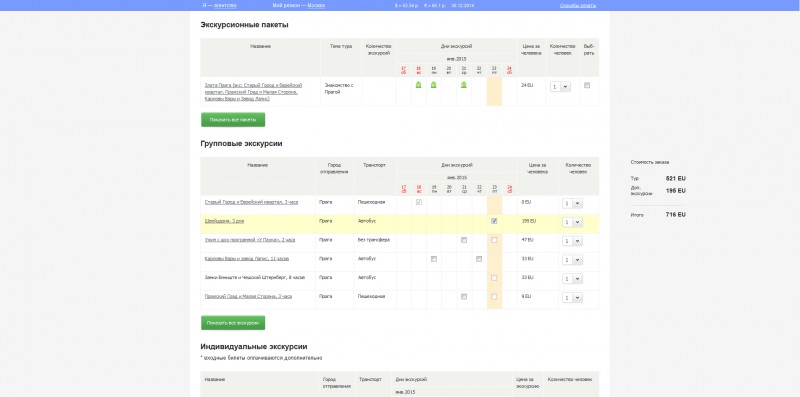This screenshot has height=397, width=800.
Task: Change region via Москва link in top bar
Action: (x=316, y=6)
